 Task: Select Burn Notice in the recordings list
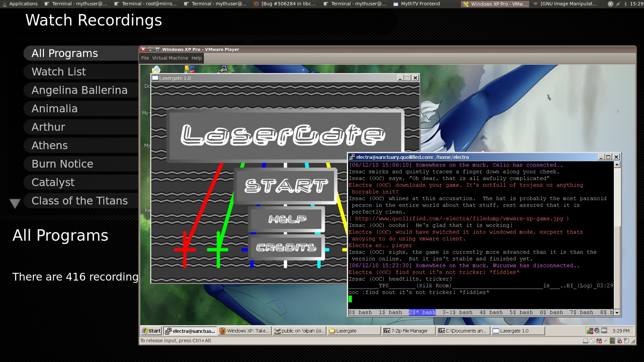point(62,164)
